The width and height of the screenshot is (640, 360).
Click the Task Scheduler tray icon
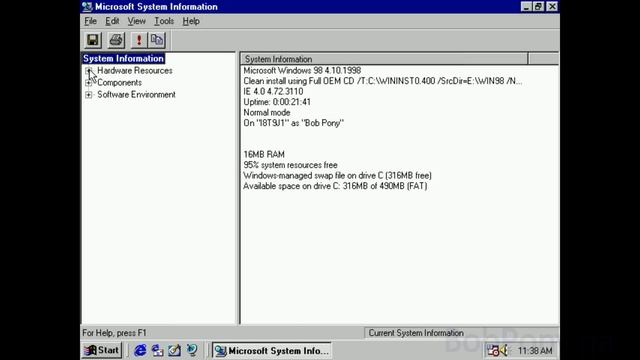click(x=493, y=351)
